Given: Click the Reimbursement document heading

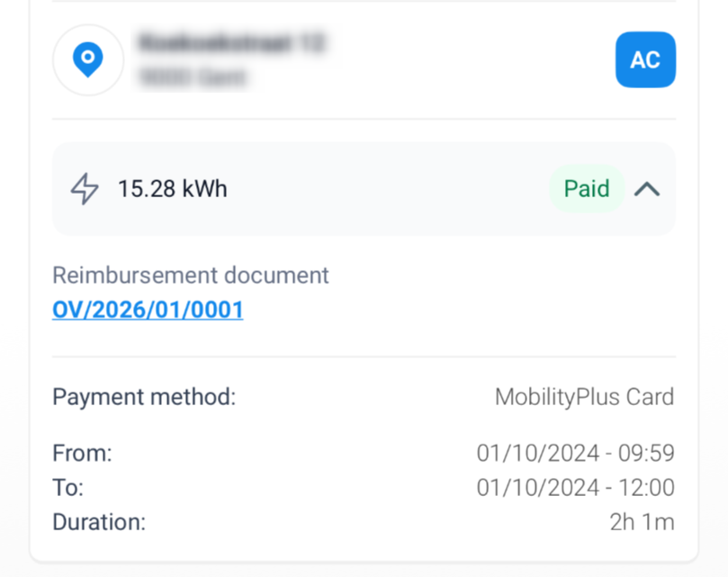Looking at the screenshot, I should tap(191, 275).
